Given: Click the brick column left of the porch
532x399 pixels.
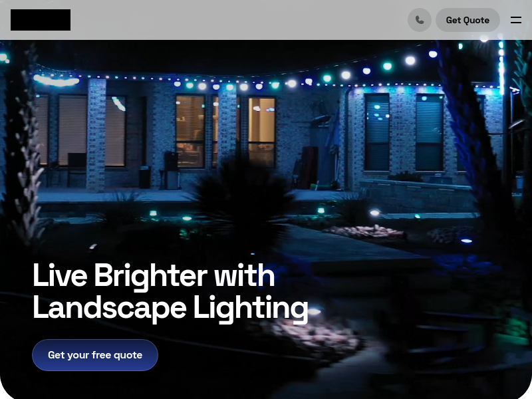Looking at the screenshot, I should click(x=96, y=135).
